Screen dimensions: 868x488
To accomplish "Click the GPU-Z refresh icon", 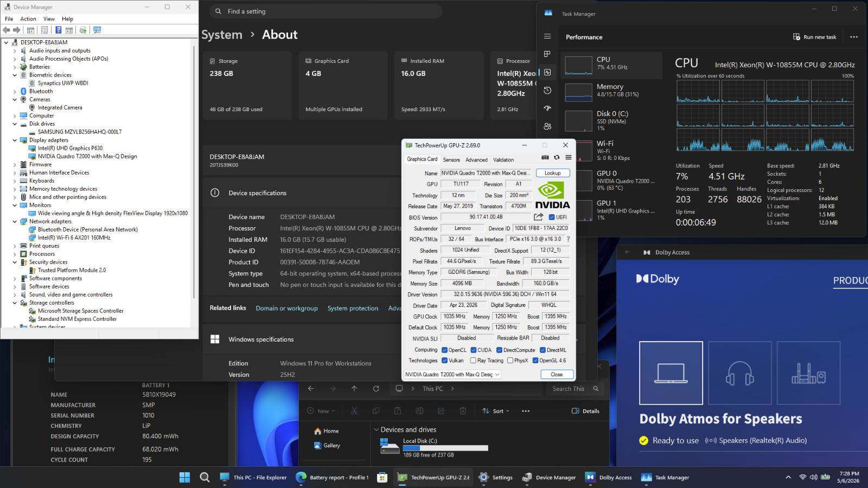I will click(x=557, y=157).
